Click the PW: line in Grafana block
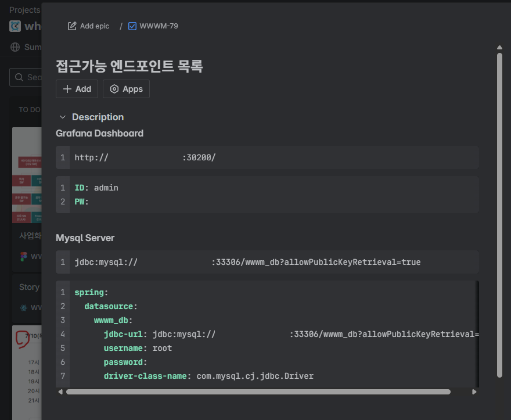 click(x=81, y=202)
